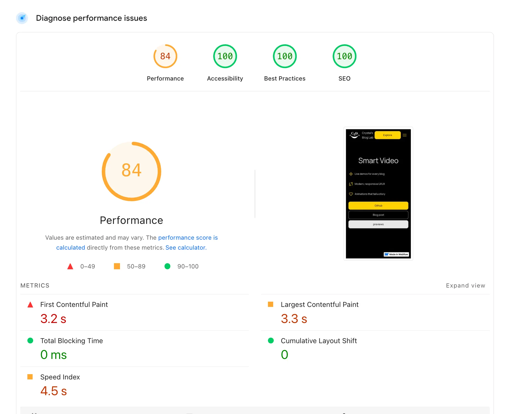Expand the metrics view

point(465,286)
